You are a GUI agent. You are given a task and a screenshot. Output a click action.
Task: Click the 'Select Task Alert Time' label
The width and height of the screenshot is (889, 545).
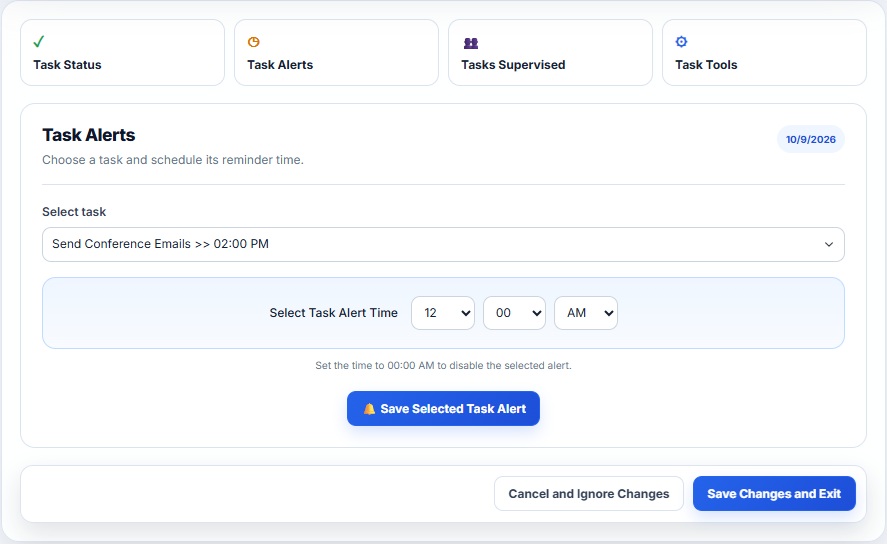coord(333,313)
